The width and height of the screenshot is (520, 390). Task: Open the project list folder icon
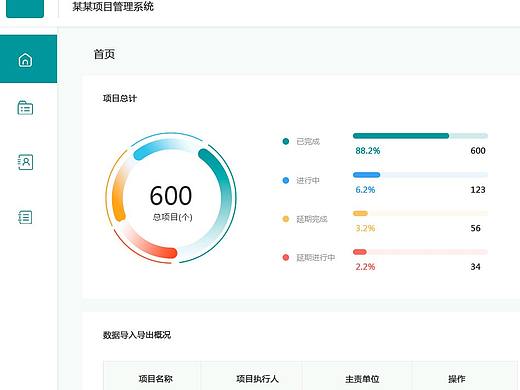[25, 108]
